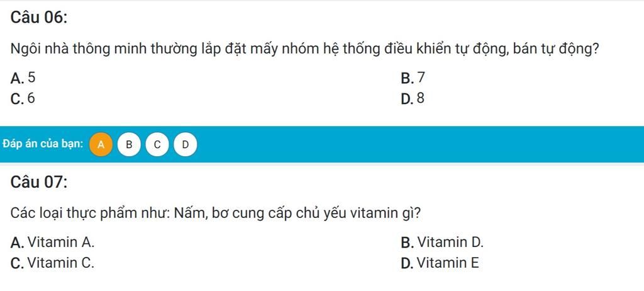644x291 pixels.
Task: Pick answer circle D in the blue bar
Action: coord(185,144)
